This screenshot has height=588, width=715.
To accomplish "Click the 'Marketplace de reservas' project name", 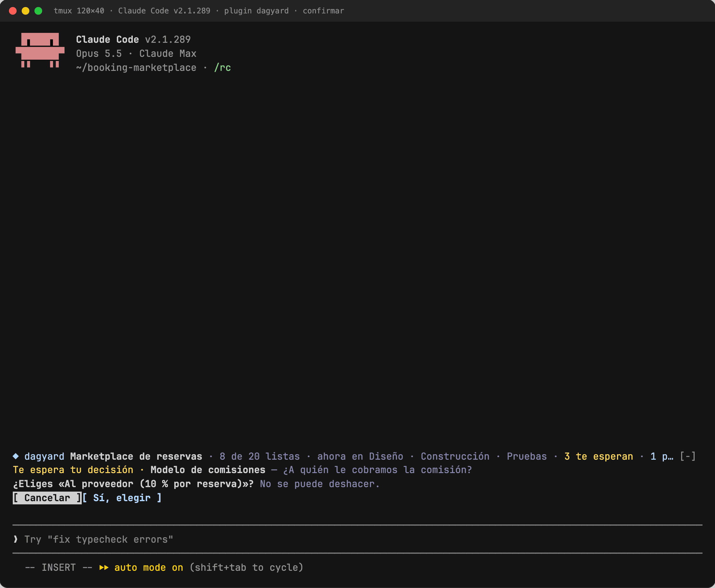I will (x=136, y=456).
